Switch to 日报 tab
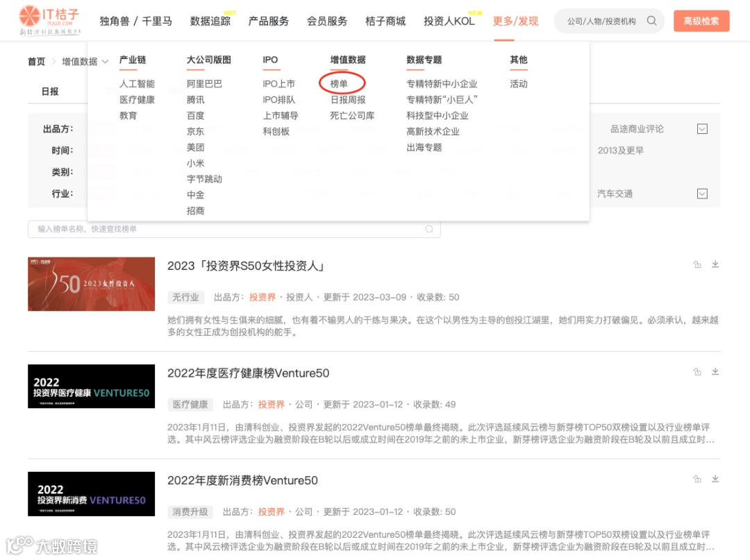 50,92
